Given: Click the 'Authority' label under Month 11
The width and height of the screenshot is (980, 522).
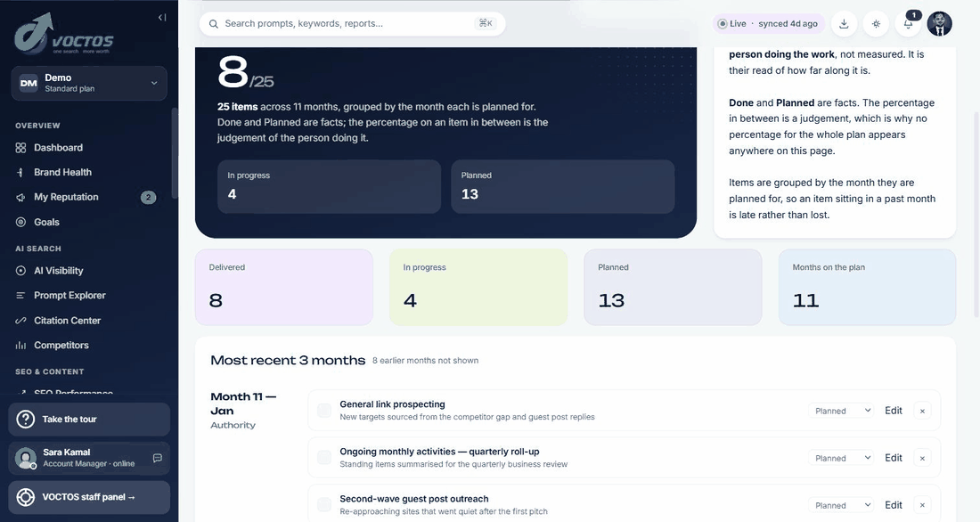Looking at the screenshot, I should point(233,425).
